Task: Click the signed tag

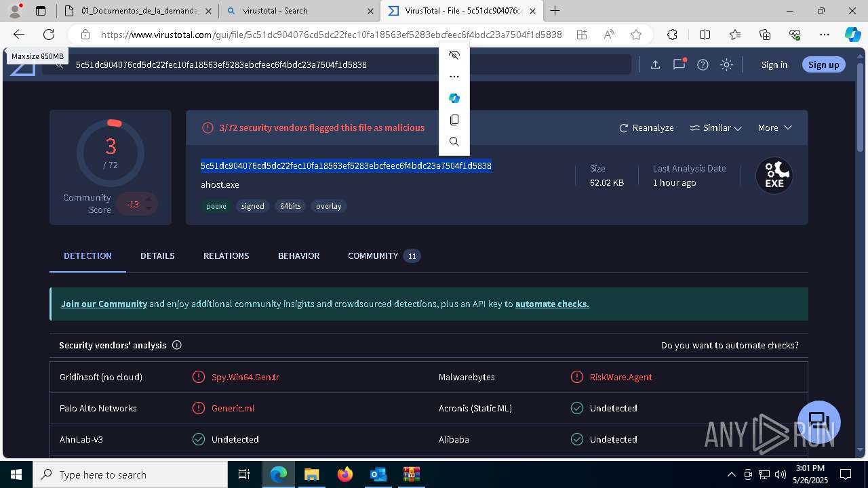Action: (252, 206)
